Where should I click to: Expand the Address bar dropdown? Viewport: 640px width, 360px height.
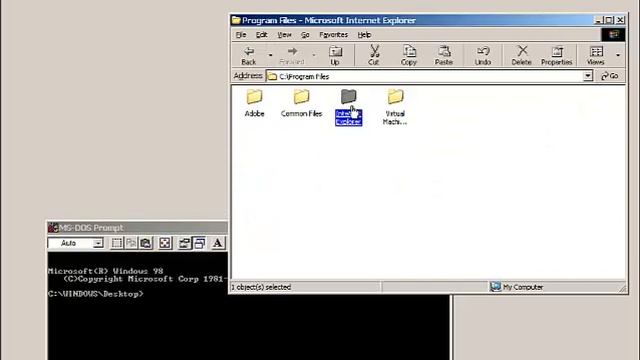(588, 76)
